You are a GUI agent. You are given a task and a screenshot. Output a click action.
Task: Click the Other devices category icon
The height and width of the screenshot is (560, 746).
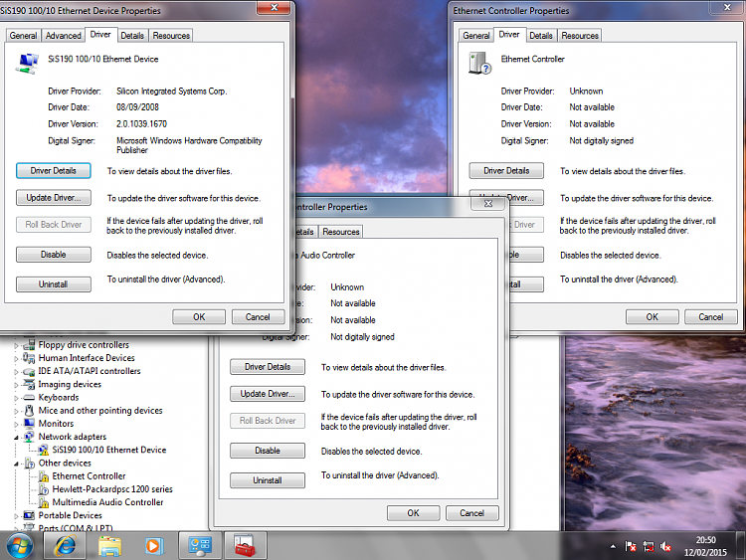(29, 464)
